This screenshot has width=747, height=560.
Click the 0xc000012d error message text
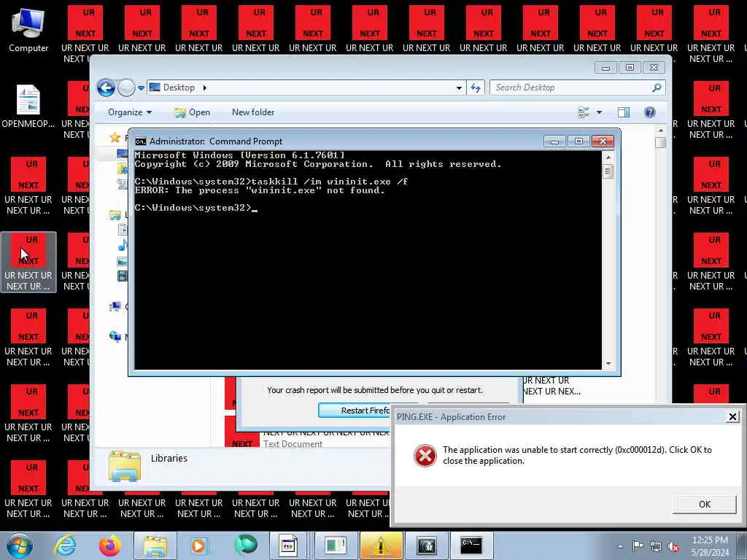point(577,455)
